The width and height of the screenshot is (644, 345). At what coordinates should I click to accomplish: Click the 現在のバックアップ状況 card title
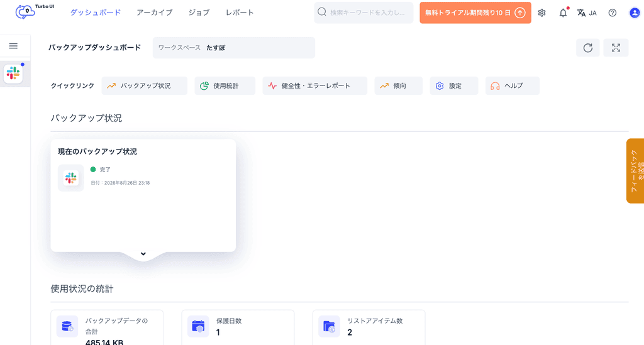(x=97, y=151)
